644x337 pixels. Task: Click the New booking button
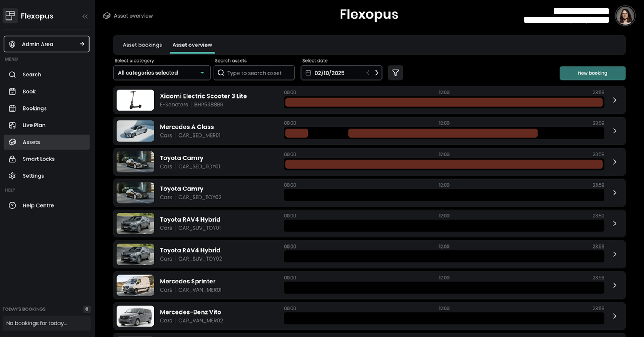(592, 73)
